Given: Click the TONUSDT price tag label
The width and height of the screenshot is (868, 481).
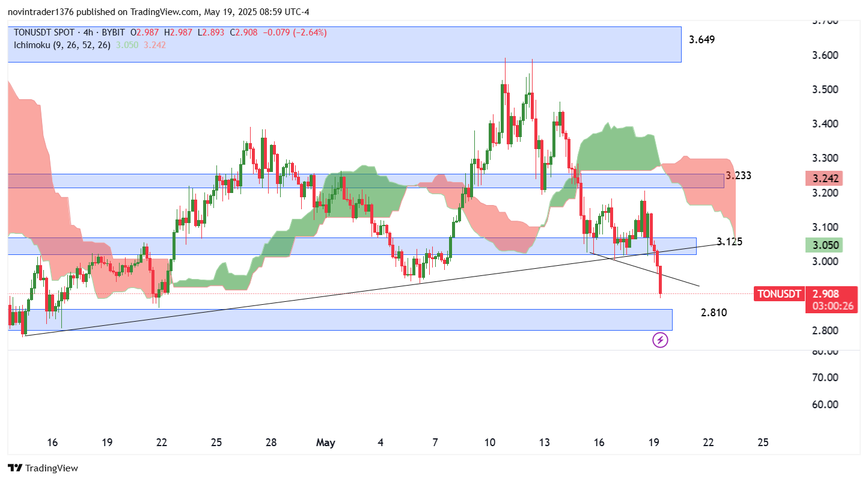Looking at the screenshot, I should pyautogui.click(x=779, y=294).
